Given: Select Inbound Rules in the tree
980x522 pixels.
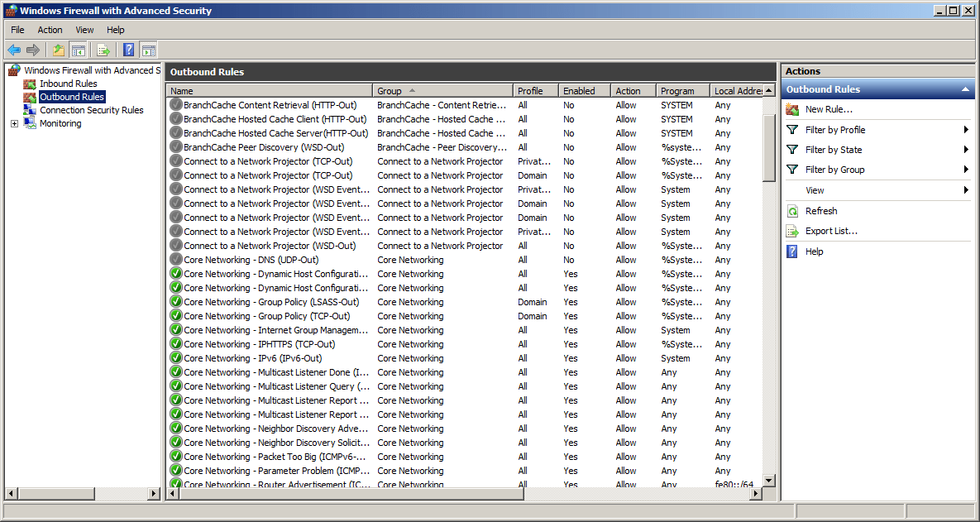Looking at the screenshot, I should point(68,84).
